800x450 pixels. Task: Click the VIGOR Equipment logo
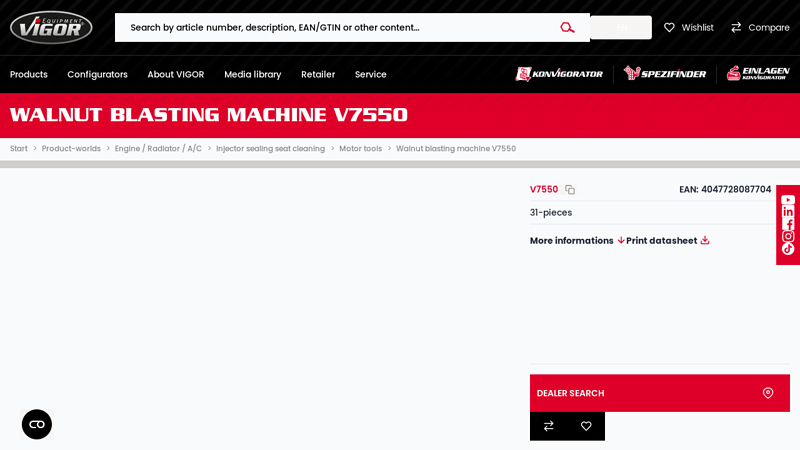click(51, 28)
